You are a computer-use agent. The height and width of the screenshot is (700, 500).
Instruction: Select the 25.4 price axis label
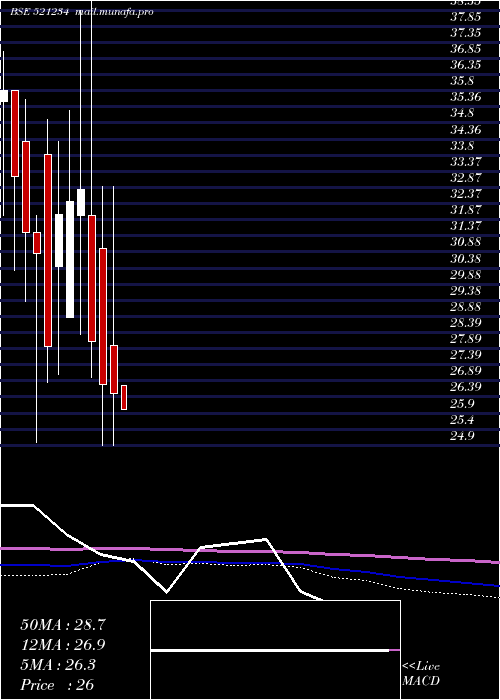[x=462, y=420]
